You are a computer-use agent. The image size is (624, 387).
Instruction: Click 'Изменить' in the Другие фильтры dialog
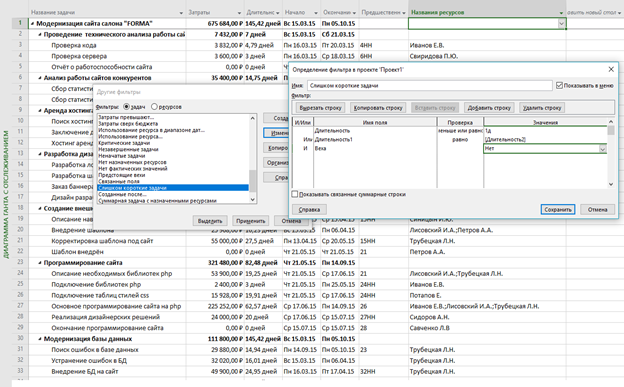click(276, 133)
